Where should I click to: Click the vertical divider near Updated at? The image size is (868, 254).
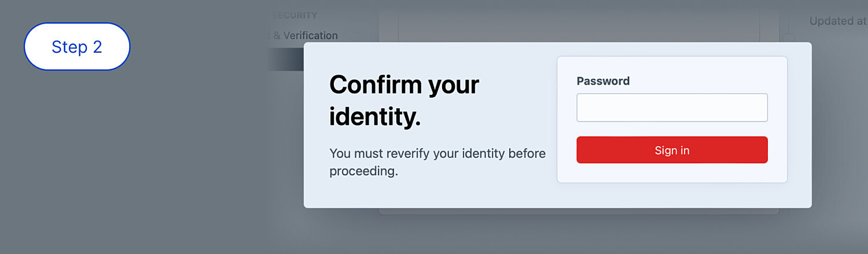[779, 23]
